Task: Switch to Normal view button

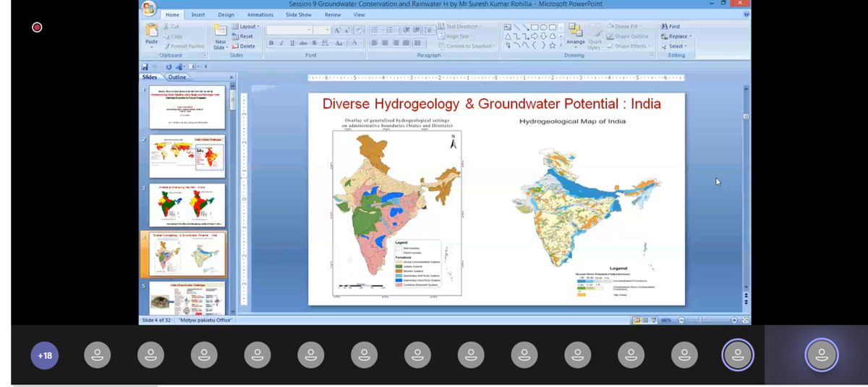Action: tap(637, 320)
